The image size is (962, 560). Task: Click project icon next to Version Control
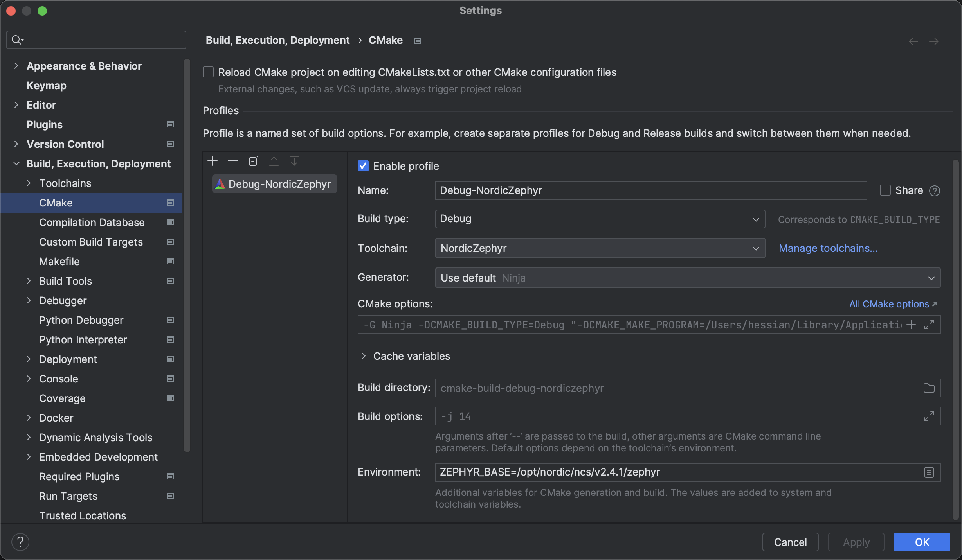pyautogui.click(x=170, y=144)
